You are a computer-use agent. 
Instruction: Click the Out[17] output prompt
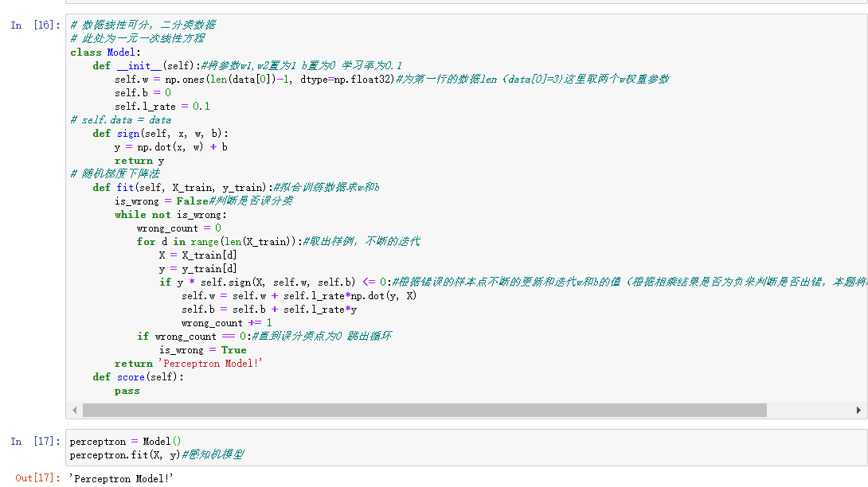coord(37,478)
